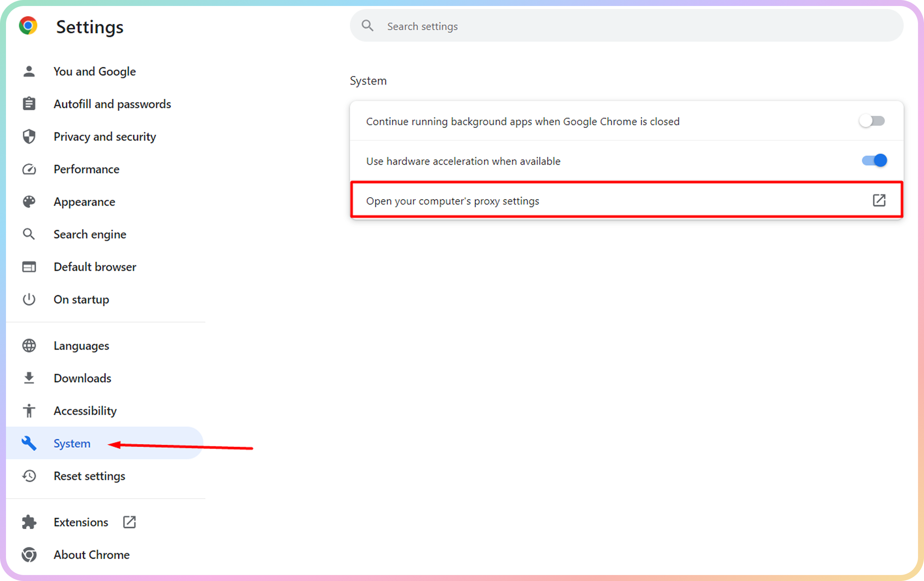Click the On startup power icon
Screen dimensions: 924x581
[29, 299]
